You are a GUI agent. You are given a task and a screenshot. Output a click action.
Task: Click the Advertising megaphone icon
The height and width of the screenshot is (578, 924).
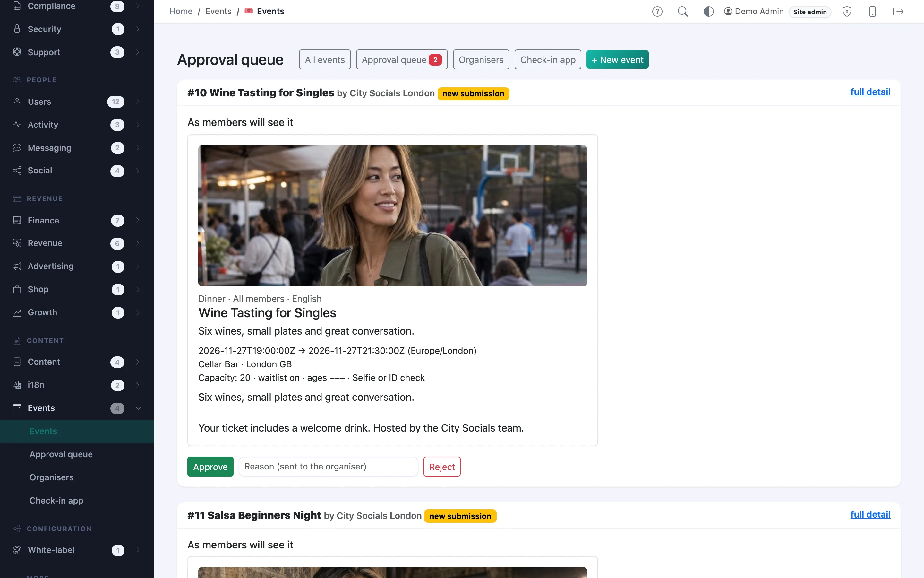(x=17, y=266)
